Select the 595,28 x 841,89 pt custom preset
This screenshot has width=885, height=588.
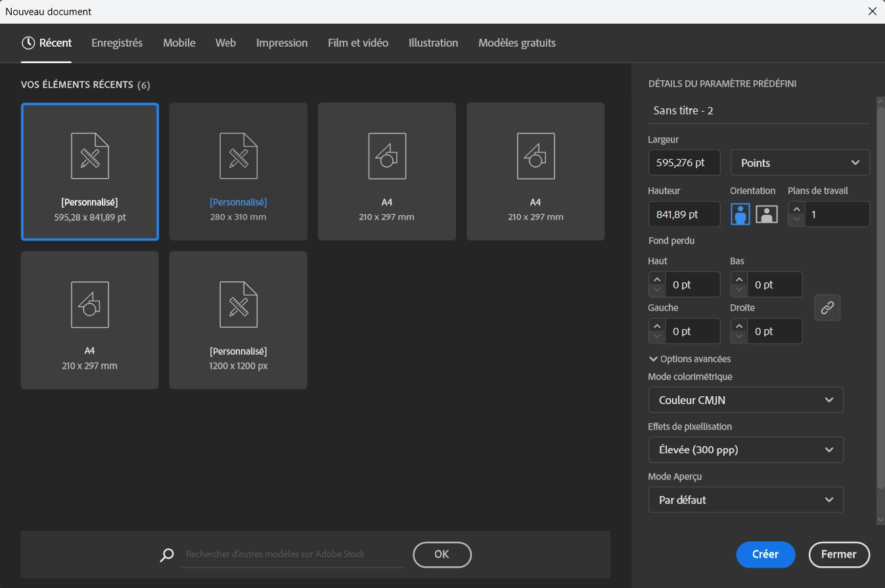89,171
